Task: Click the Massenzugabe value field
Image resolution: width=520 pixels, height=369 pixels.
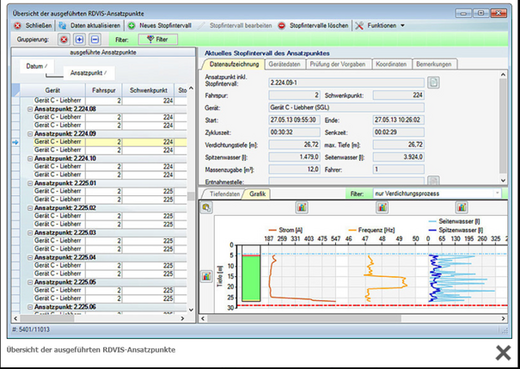Action: [294, 169]
